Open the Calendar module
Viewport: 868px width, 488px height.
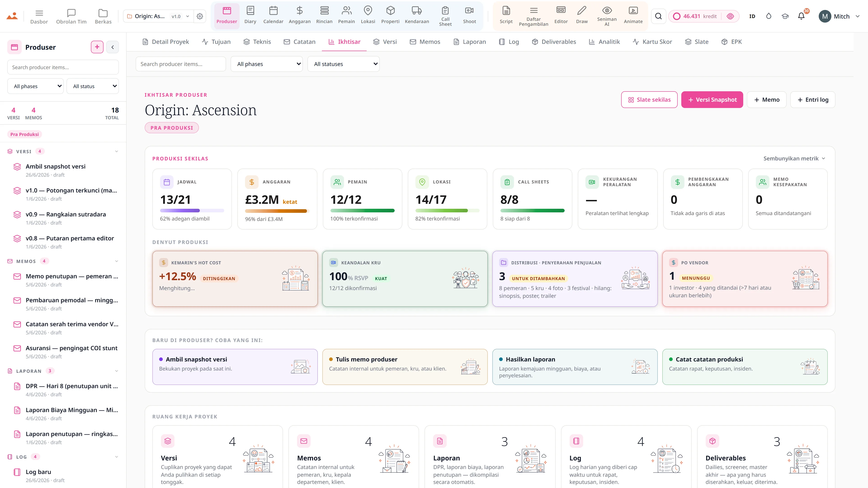click(273, 16)
